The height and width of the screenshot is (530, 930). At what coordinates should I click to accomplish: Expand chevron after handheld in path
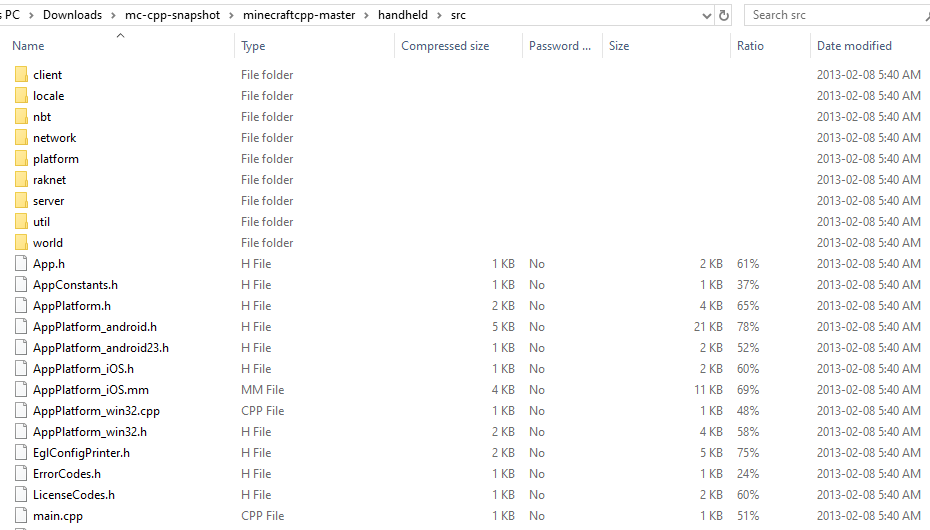pos(439,15)
